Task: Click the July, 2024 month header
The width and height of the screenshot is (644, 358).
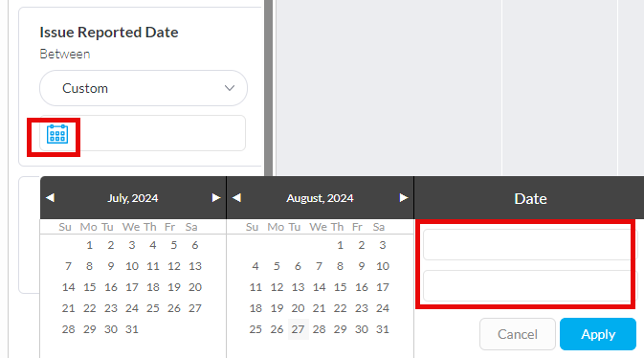Action: pyautogui.click(x=133, y=198)
